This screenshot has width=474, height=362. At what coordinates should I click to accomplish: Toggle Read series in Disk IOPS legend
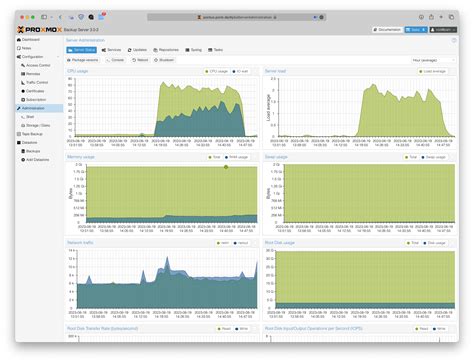pos(422,329)
